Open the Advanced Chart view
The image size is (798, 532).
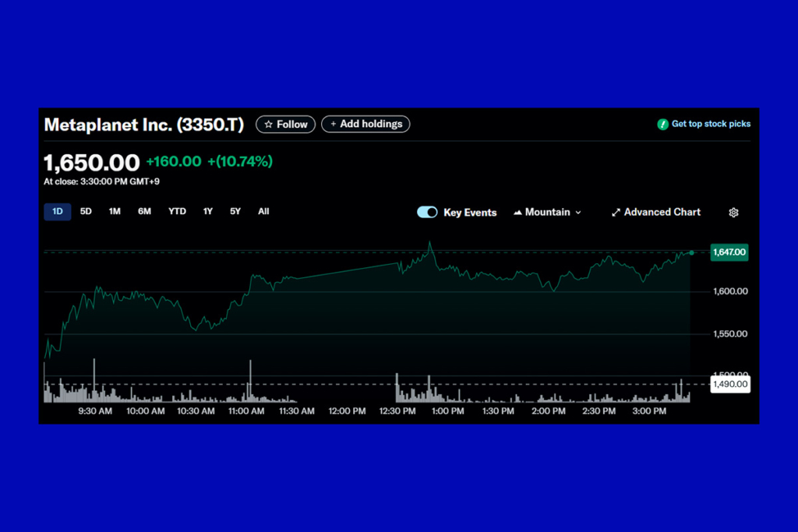(655, 212)
